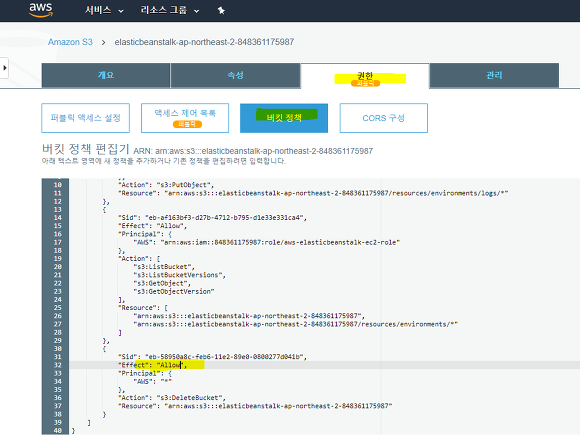Open the 리소스 그룹 dropdown menu
The width and height of the screenshot is (580, 441).
170,10
